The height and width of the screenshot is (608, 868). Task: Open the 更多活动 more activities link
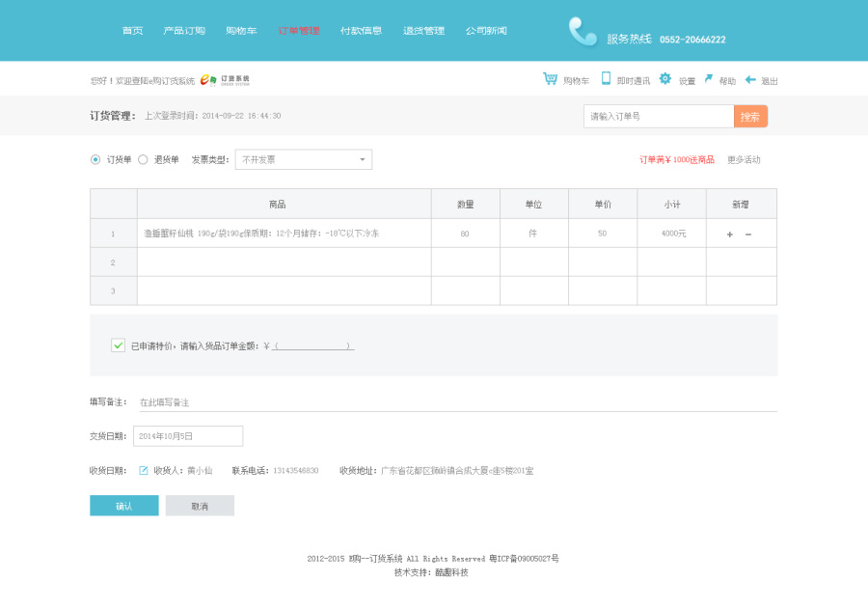coord(746,159)
